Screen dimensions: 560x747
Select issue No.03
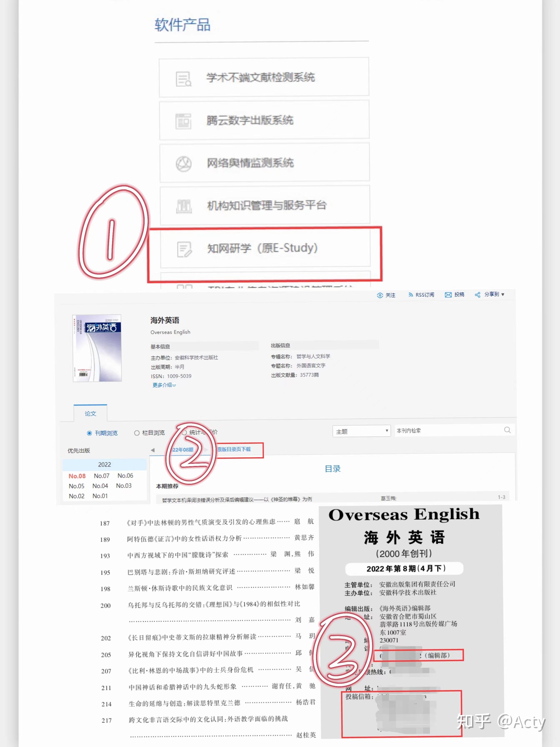[x=124, y=486]
